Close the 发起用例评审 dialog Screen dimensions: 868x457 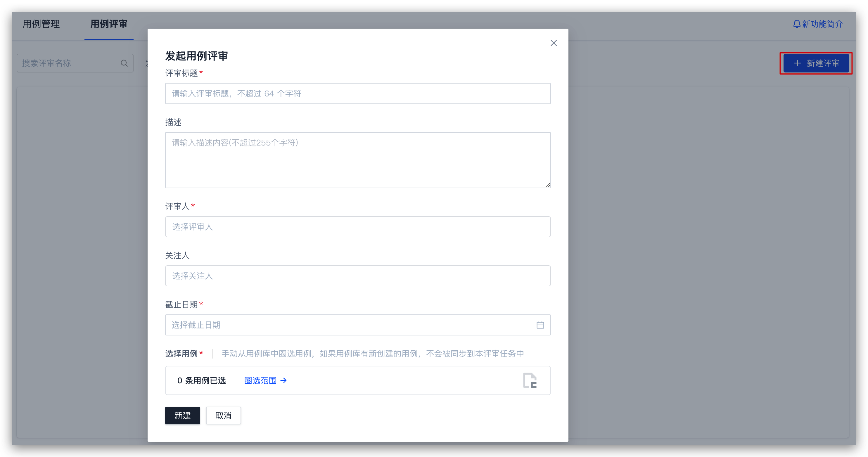(553, 43)
